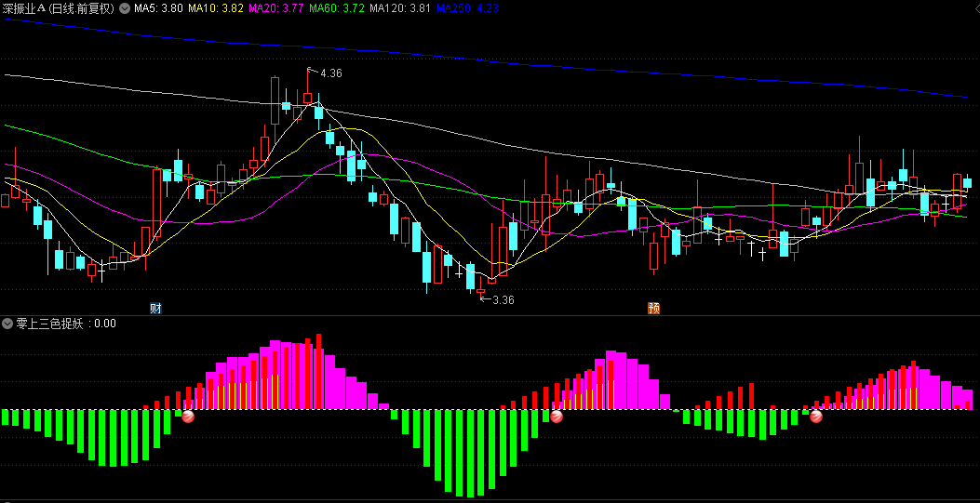Select the candlestick at the 3.36 low
This screenshot has width=980, height=503.
click(x=480, y=289)
